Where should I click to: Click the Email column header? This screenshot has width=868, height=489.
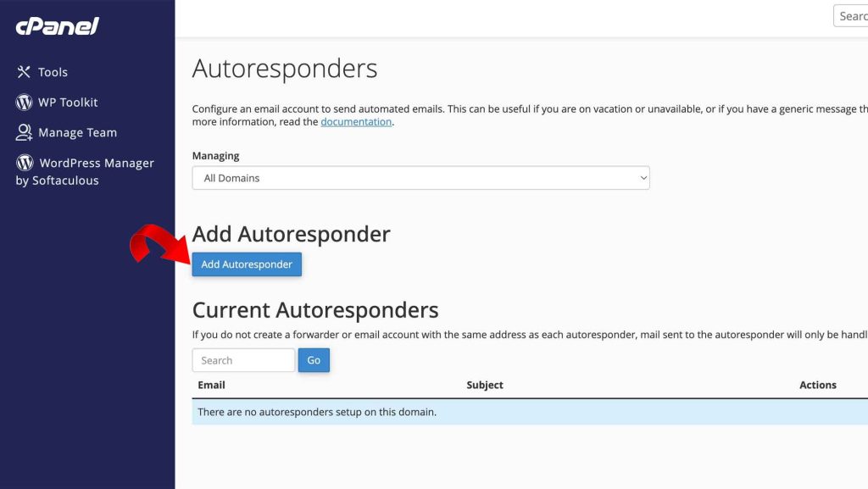[x=211, y=384]
